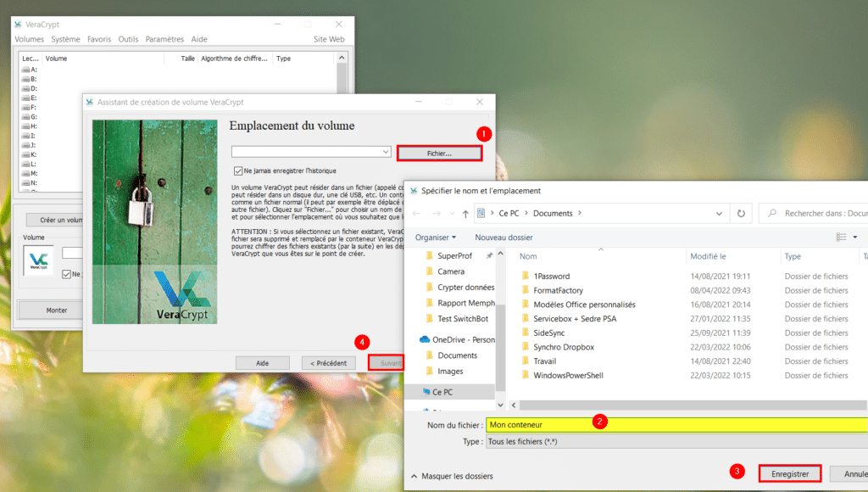Click chevron after Documents in the breadcrumb
Viewport: 868px width, 492px height.
coord(580,213)
